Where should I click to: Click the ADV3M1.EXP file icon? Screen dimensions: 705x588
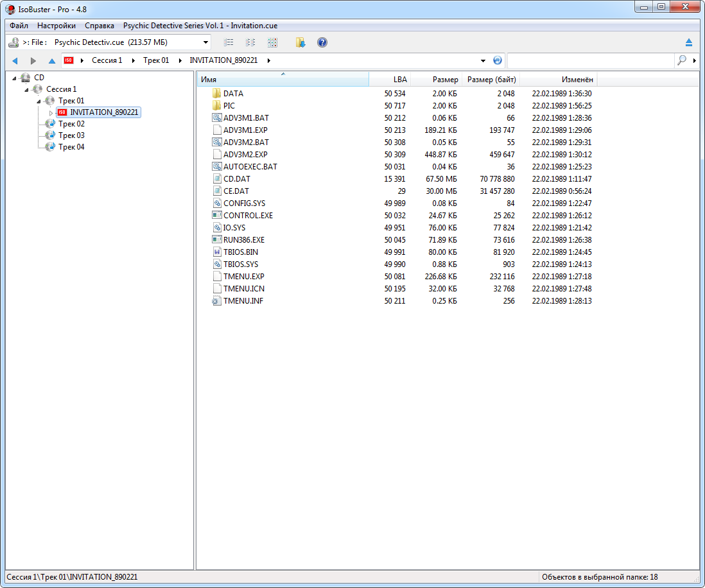pos(217,130)
